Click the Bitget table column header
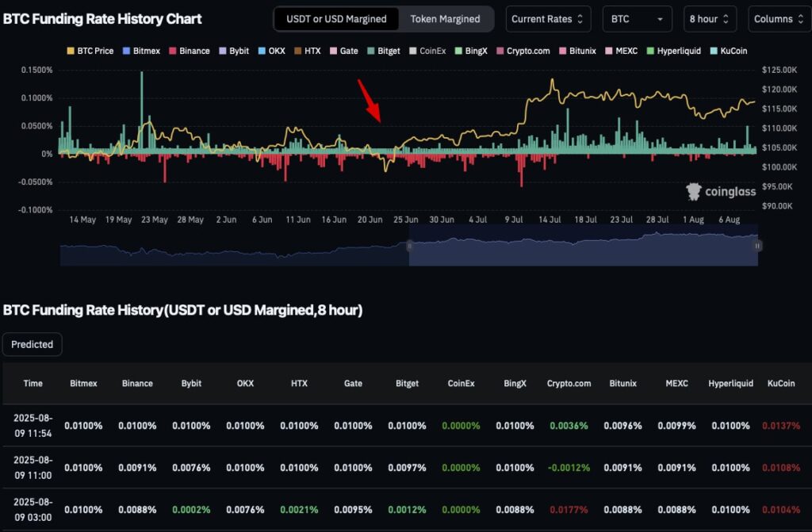Viewport: 812px width, 532px height. point(407,383)
